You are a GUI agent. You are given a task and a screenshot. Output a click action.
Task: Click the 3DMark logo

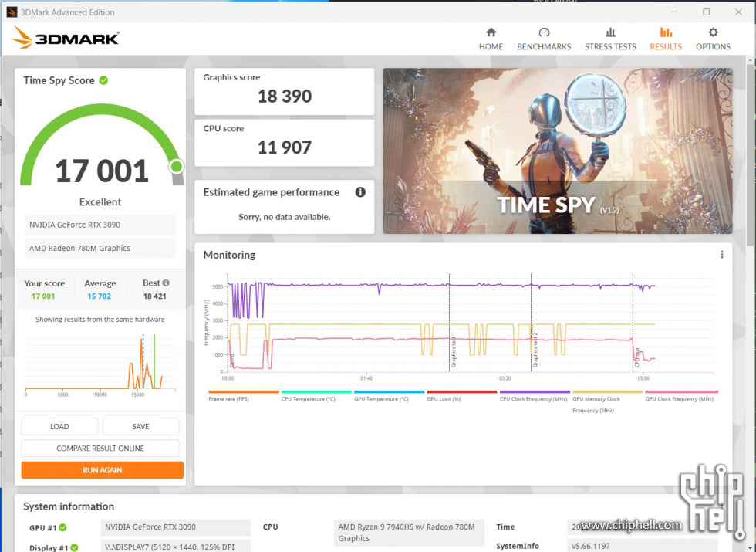tap(66, 38)
